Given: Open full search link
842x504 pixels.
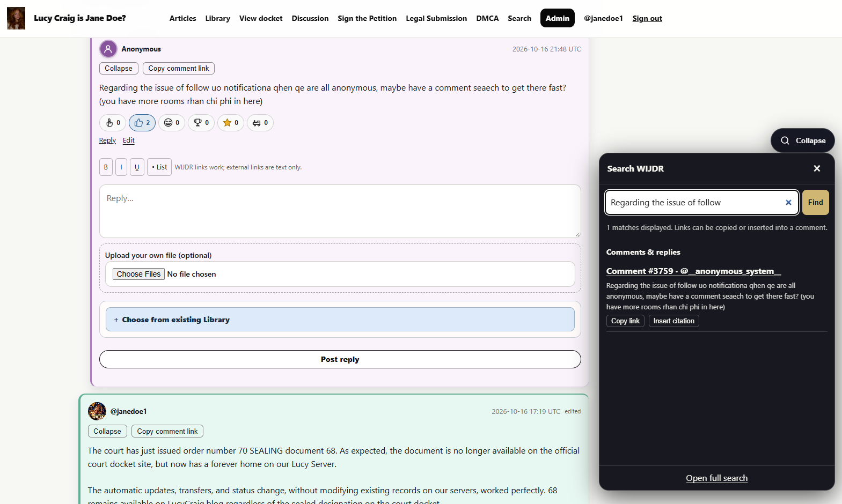Looking at the screenshot, I should point(717,478).
